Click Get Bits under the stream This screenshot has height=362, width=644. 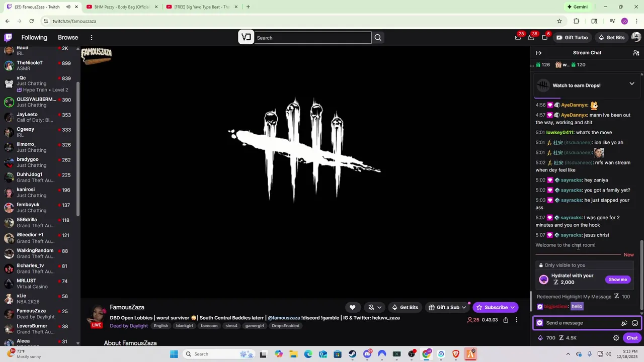tap(405, 307)
